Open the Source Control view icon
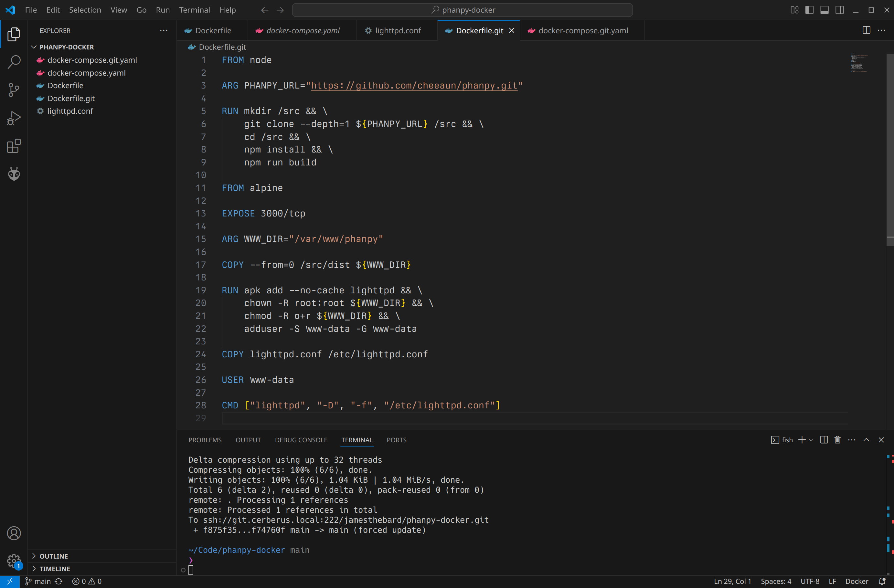The height and width of the screenshot is (588, 894). pyautogui.click(x=14, y=90)
